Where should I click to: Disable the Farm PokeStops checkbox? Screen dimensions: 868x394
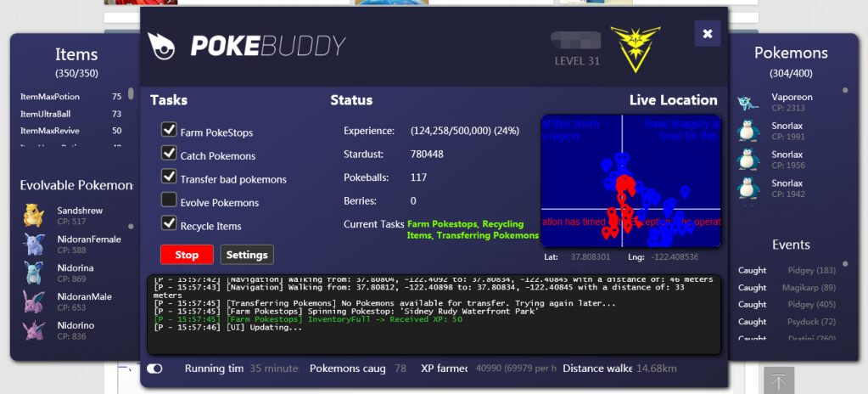coord(169,131)
